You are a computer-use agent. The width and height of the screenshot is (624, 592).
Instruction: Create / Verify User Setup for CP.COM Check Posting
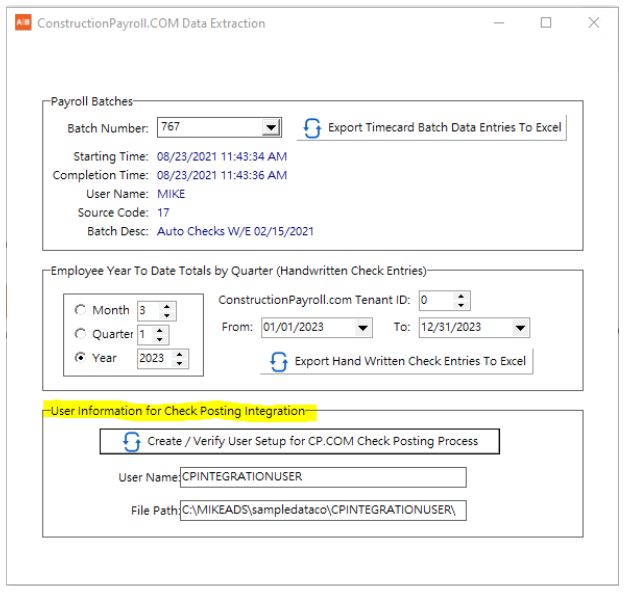click(x=300, y=441)
